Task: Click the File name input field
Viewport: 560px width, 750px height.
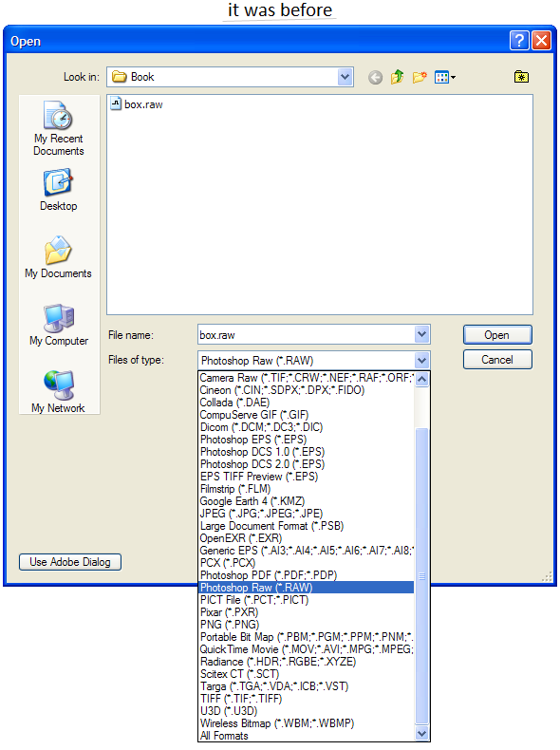Action: 306,334
